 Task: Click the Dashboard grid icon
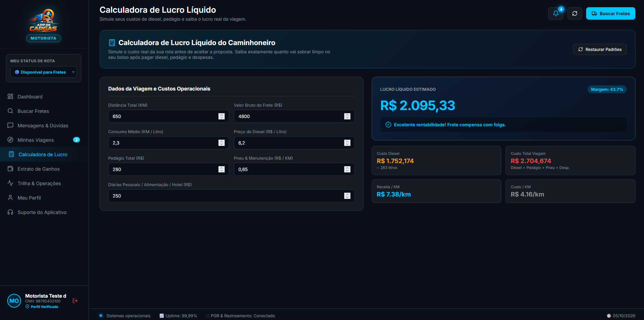click(10, 96)
